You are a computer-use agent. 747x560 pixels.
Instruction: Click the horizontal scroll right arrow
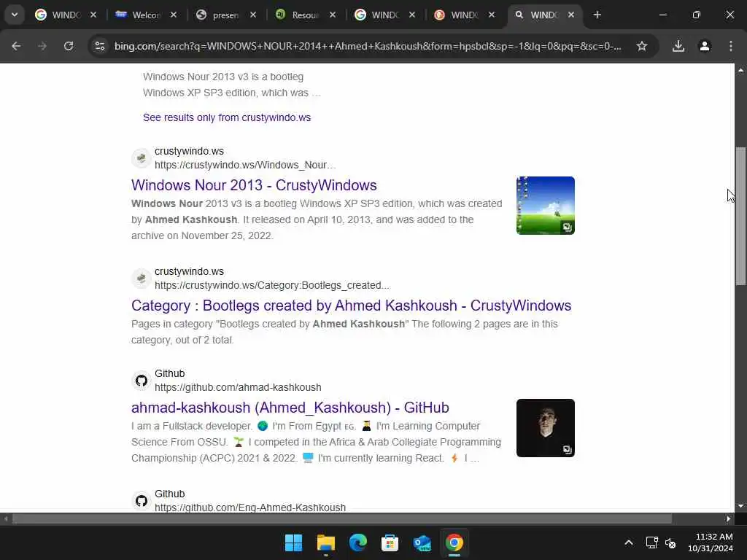pyautogui.click(x=729, y=518)
